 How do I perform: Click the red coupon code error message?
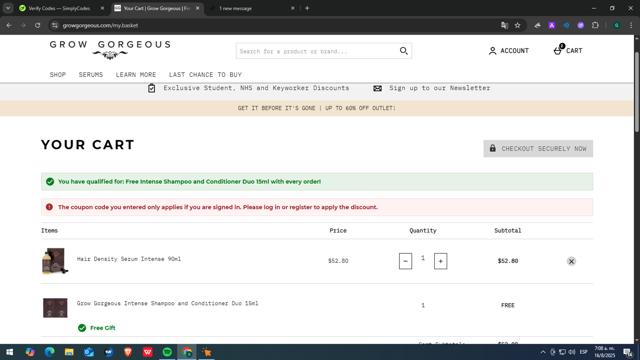[317, 207]
